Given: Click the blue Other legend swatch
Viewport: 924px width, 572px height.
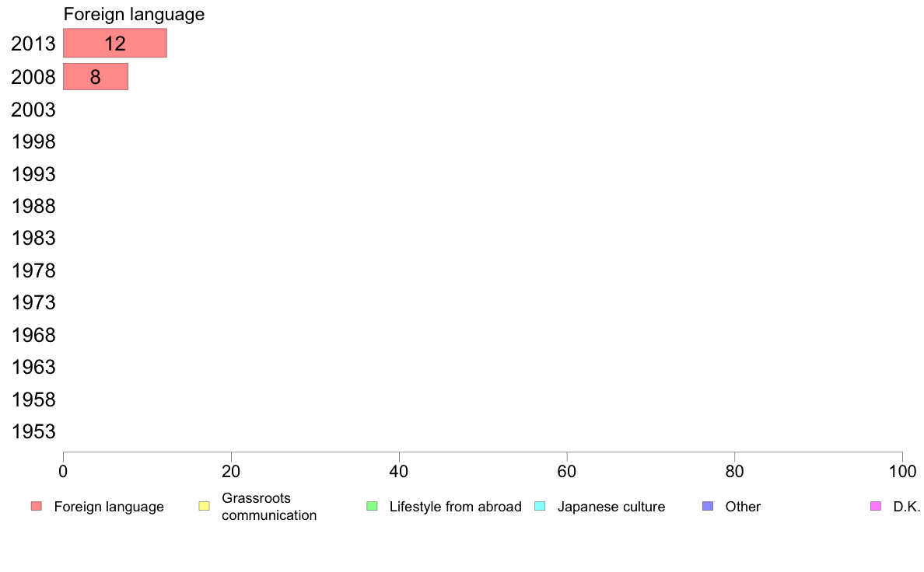Looking at the screenshot, I should coord(708,506).
